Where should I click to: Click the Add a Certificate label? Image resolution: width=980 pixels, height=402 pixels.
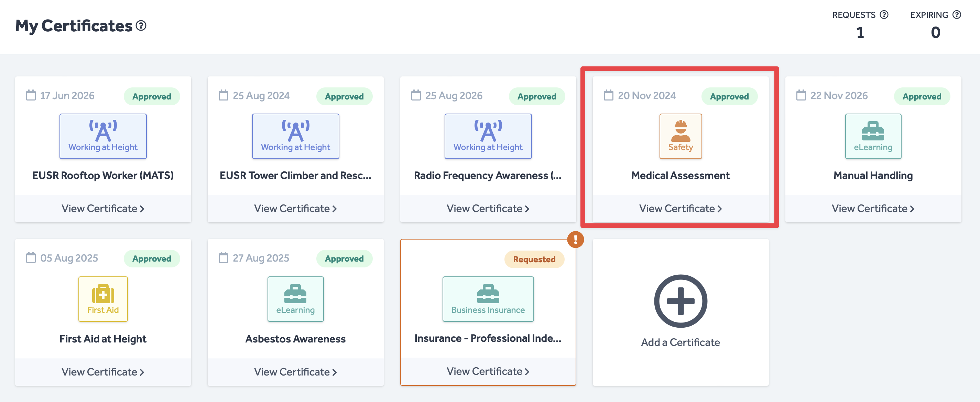pyautogui.click(x=680, y=342)
